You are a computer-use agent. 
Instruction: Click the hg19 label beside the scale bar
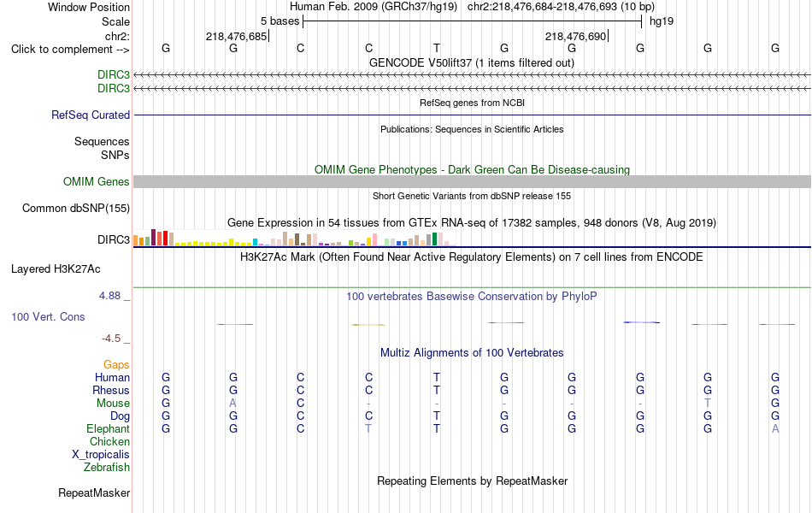click(662, 21)
